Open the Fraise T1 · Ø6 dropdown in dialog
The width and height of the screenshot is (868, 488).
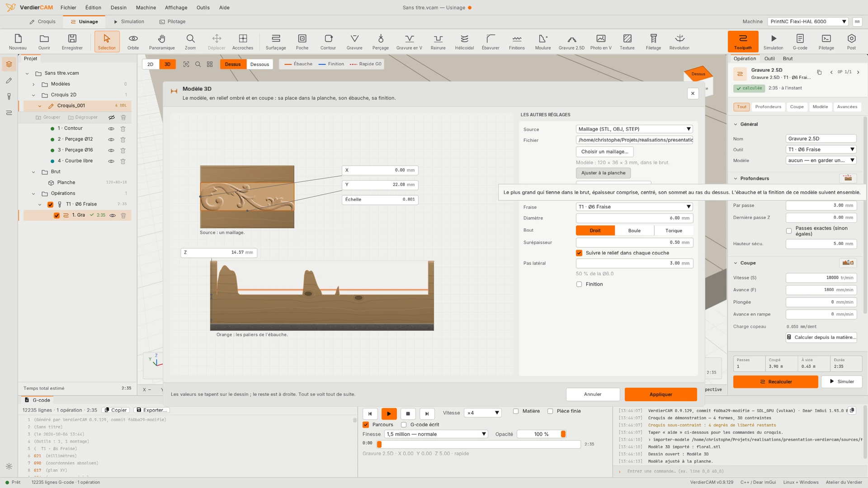635,207
